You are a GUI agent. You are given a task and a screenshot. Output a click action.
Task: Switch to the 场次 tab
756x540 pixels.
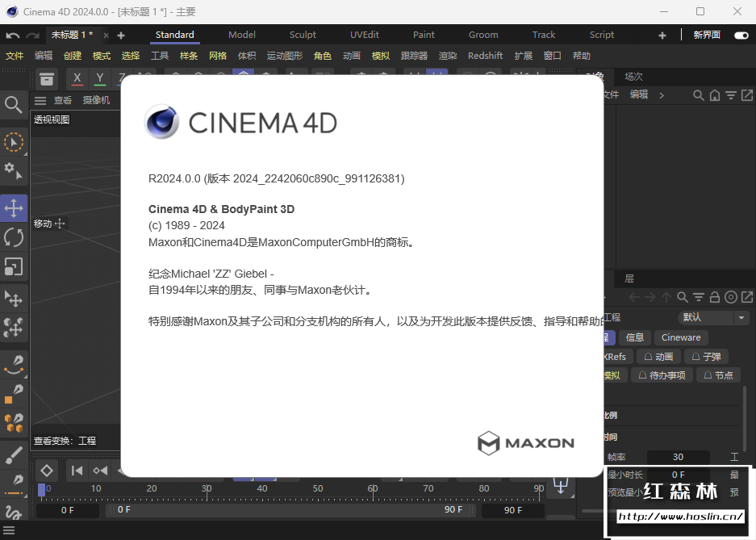tap(633, 77)
